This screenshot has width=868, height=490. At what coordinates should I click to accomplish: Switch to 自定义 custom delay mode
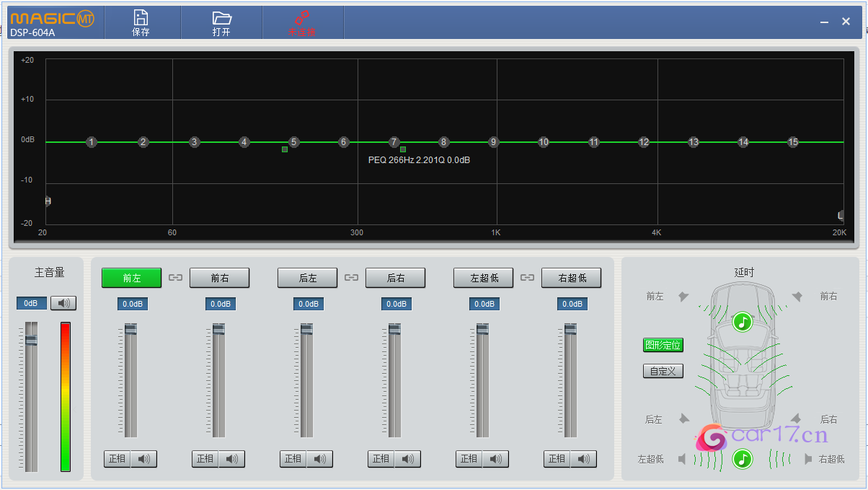click(663, 371)
